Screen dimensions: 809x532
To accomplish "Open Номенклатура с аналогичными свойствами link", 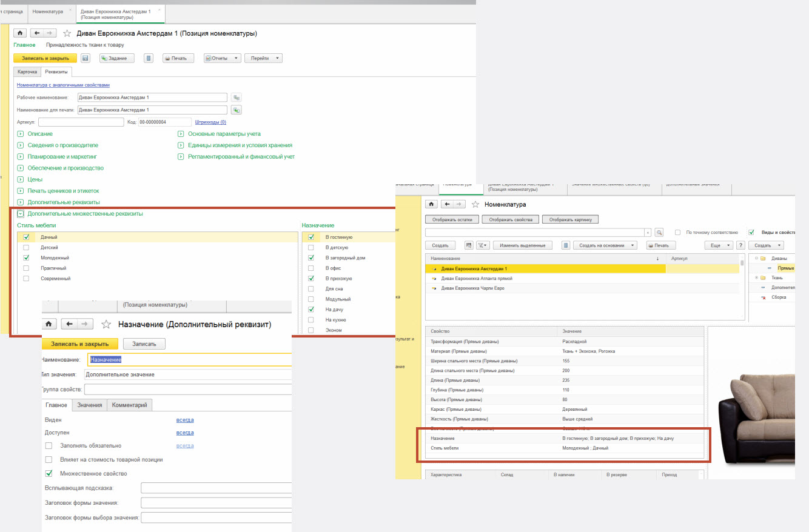I will pos(63,85).
